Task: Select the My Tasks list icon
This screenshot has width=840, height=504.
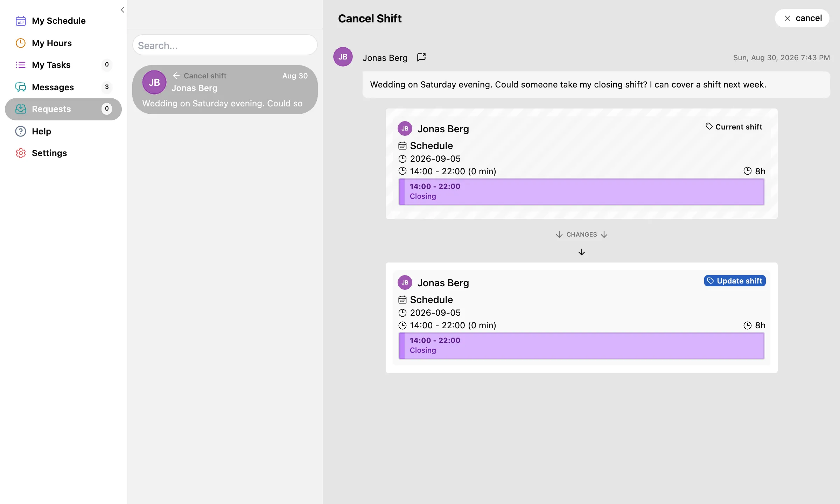Action: (21, 65)
